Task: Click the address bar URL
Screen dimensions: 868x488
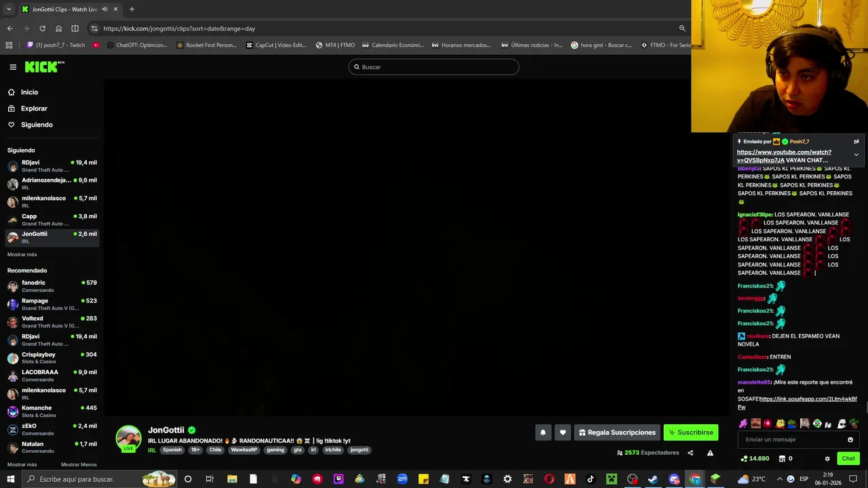Action: (x=179, y=28)
